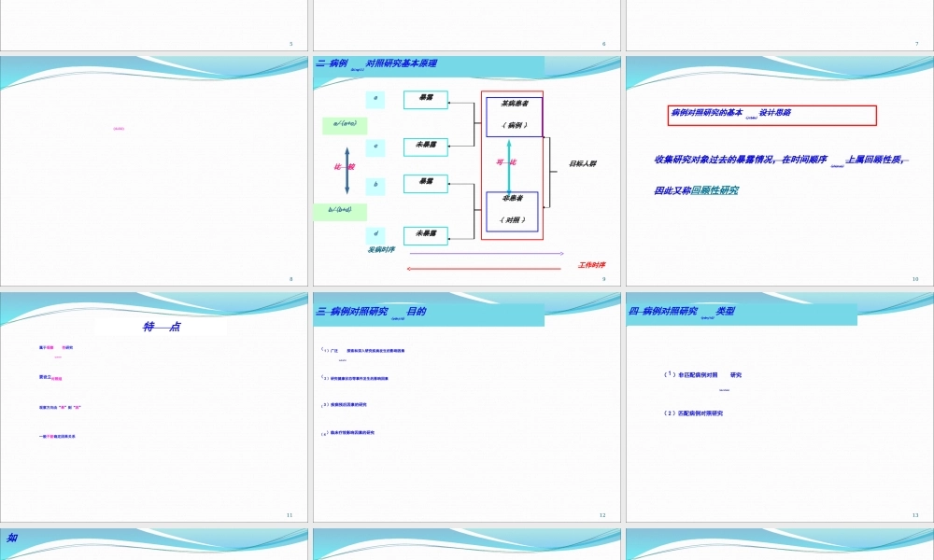Open slide 9 with the study principle diagram
The height and width of the screenshot is (560, 934).
[x=466, y=171]
